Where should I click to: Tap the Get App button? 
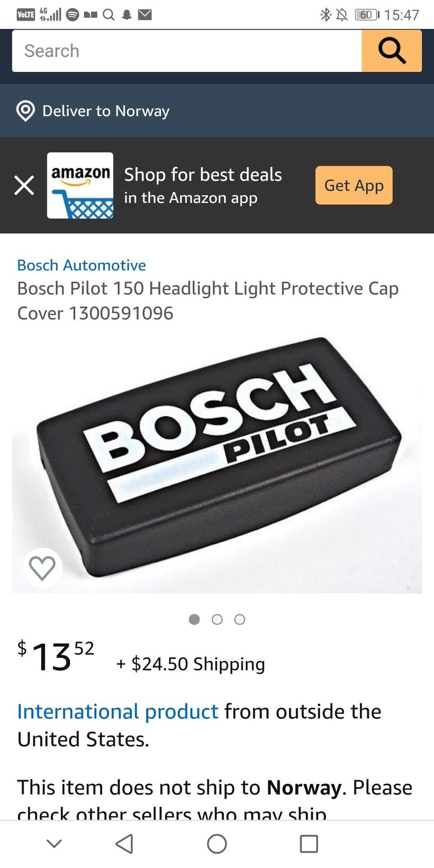354,185
